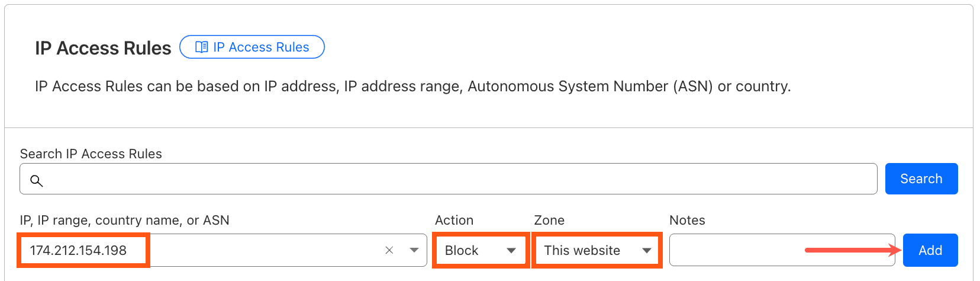Click into the Notes text field
980x281 pixels.
[x=782, y=250]
